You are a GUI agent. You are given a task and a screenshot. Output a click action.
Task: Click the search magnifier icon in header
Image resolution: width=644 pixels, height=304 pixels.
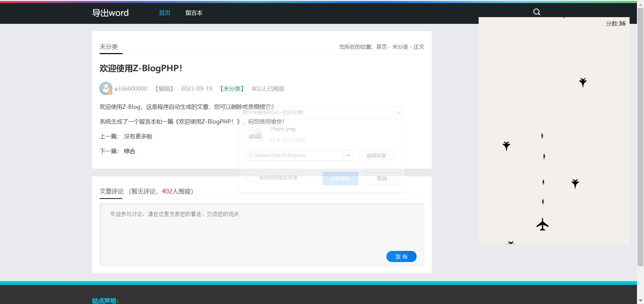point(537,12)
